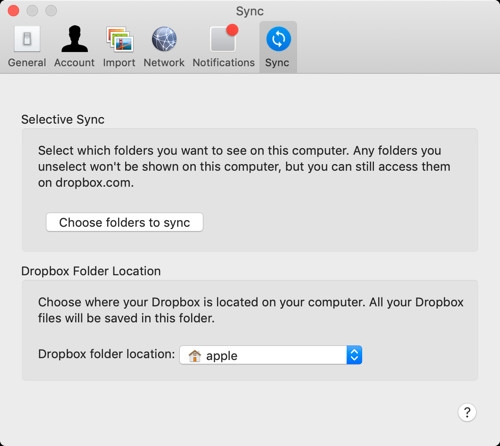Screen dimensions: 500x446
Task: Open help with the question mark button
Action: 467,413
